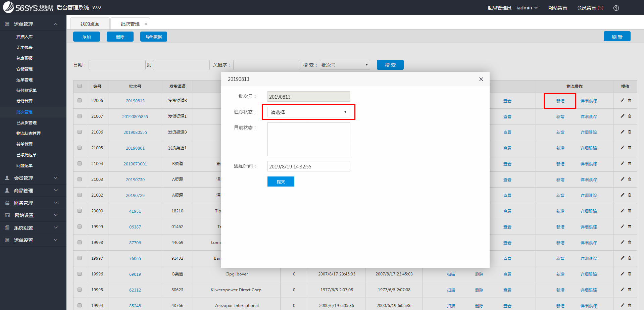644x310 pixels.
Task: Open the 批次号 search type dropdown
Action: coord(344,64)
